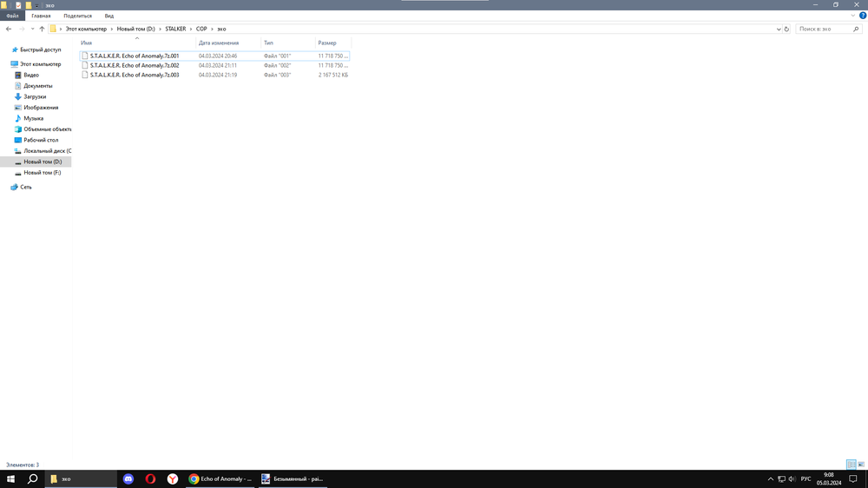Expand address bar history dropdown
The width and height of the screenshot is (868, 488).
(x=779, y=29)
